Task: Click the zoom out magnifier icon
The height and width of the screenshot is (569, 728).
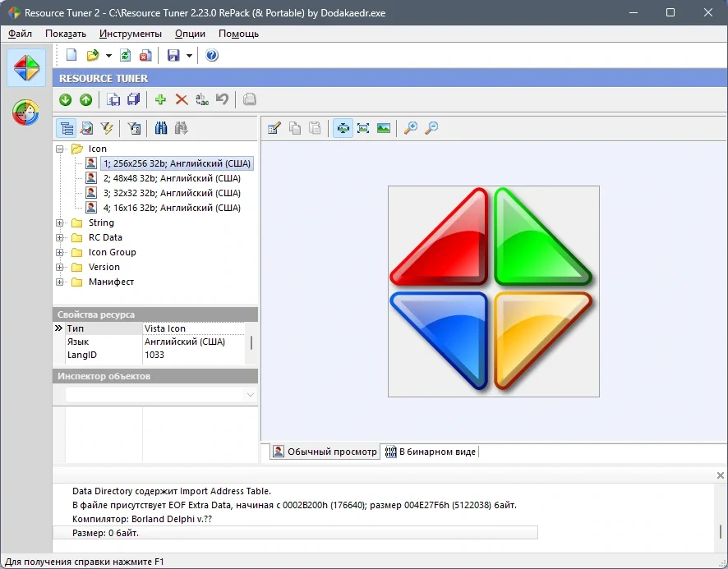Action: coord(431,128)
